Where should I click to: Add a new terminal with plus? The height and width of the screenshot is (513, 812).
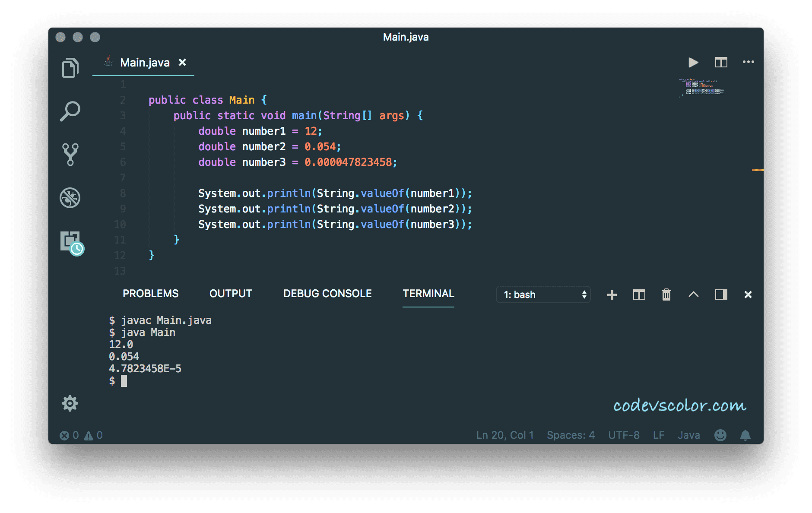612,294
